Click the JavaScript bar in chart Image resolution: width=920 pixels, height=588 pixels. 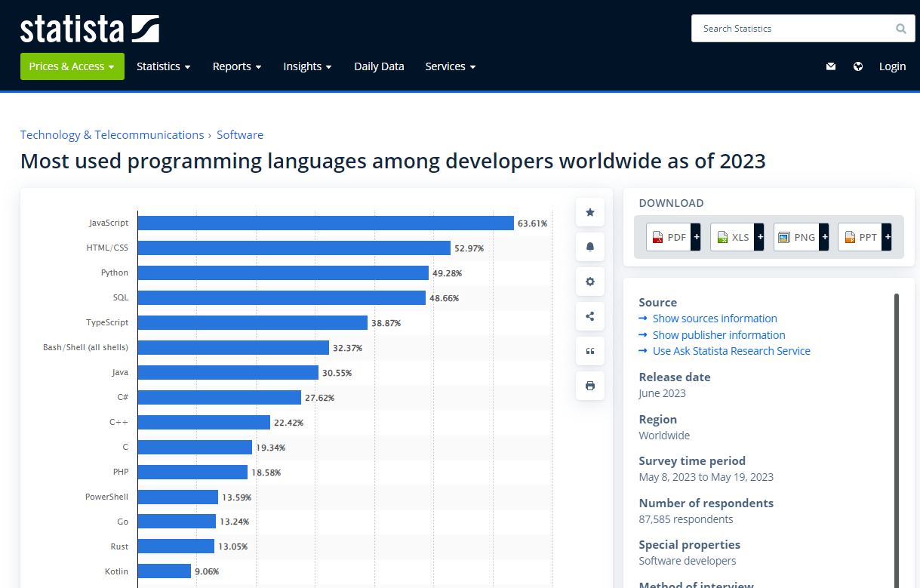[326, 223]
